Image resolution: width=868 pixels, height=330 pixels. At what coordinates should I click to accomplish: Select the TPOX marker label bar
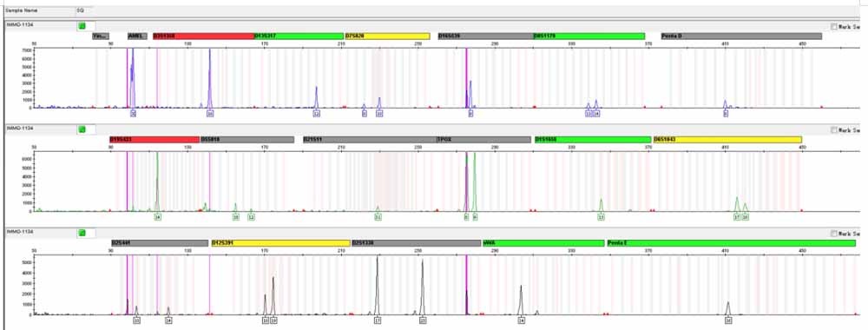(x=483, y=140)
